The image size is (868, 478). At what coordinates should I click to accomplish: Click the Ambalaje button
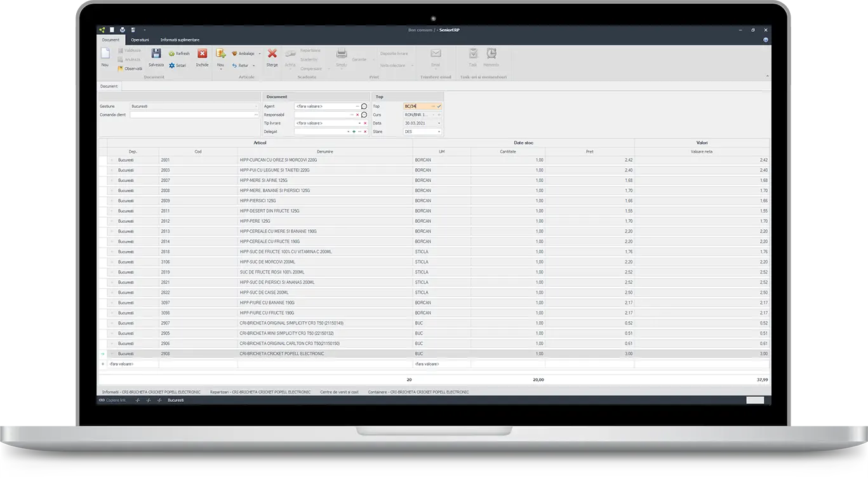point(243,54)
